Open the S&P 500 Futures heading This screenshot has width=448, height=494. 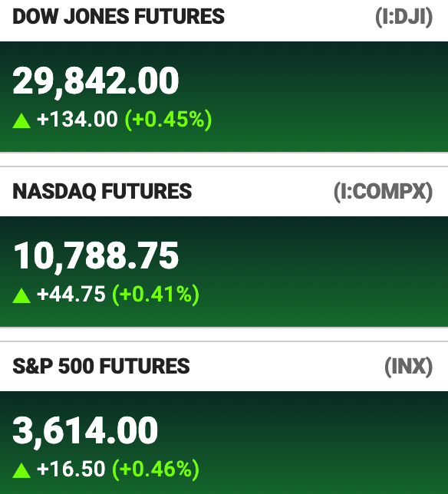(x=101, y=366)
